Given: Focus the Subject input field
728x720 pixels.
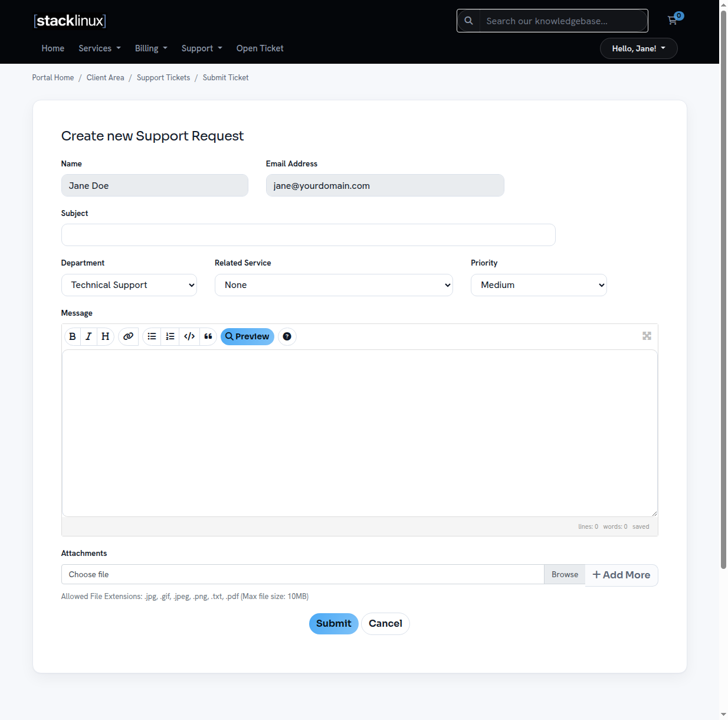Looking at the screenshot, I should coord(308,235).
